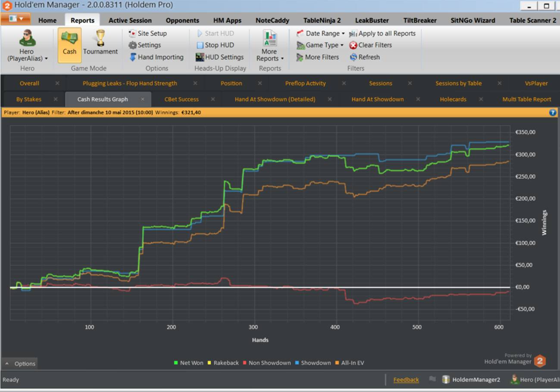Open HUD Settings
The width and height of the screenshot is (560, 392).
(x=219, y=57)
